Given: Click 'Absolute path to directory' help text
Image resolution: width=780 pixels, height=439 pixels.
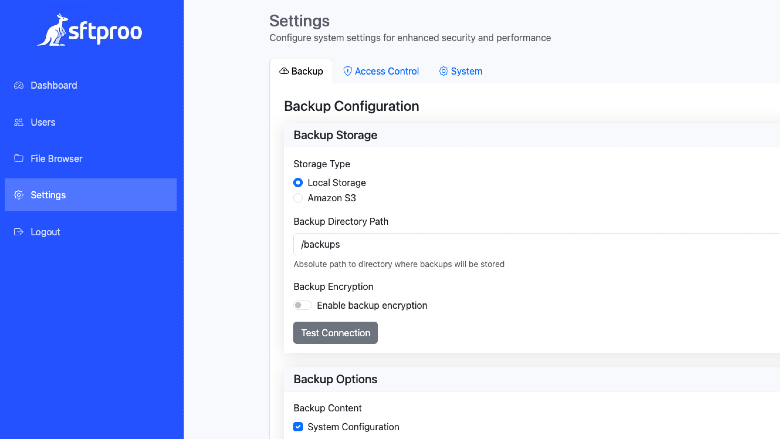Looking at the screenshot, I should pos(399,264).
